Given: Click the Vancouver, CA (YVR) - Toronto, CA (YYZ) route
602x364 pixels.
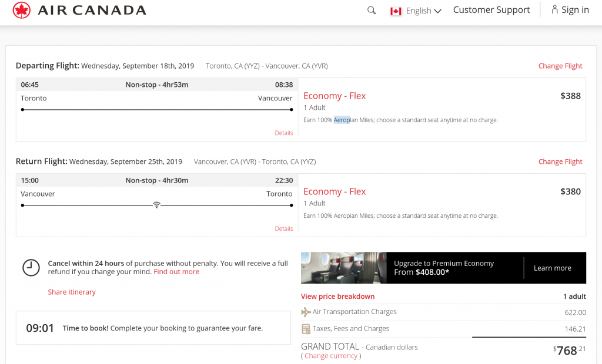Looking at the screenshot, I should click(x=255, y=161).
